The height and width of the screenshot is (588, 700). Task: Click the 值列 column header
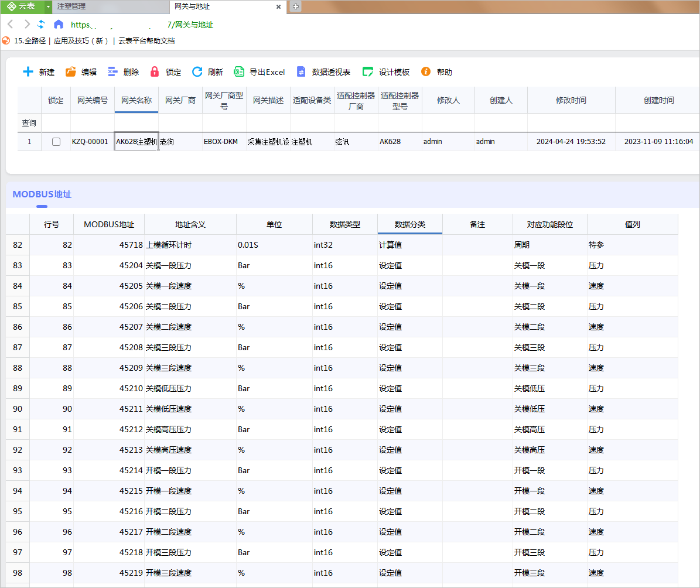point(632,224)
